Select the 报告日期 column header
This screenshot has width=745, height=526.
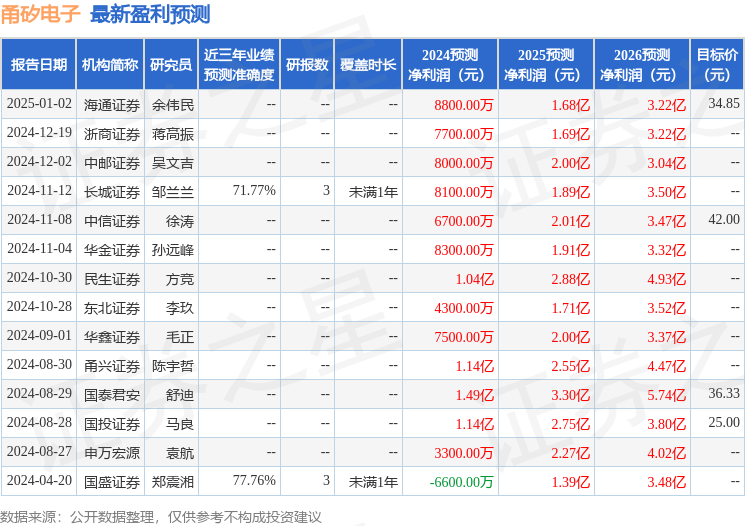(x=38, y=65)
